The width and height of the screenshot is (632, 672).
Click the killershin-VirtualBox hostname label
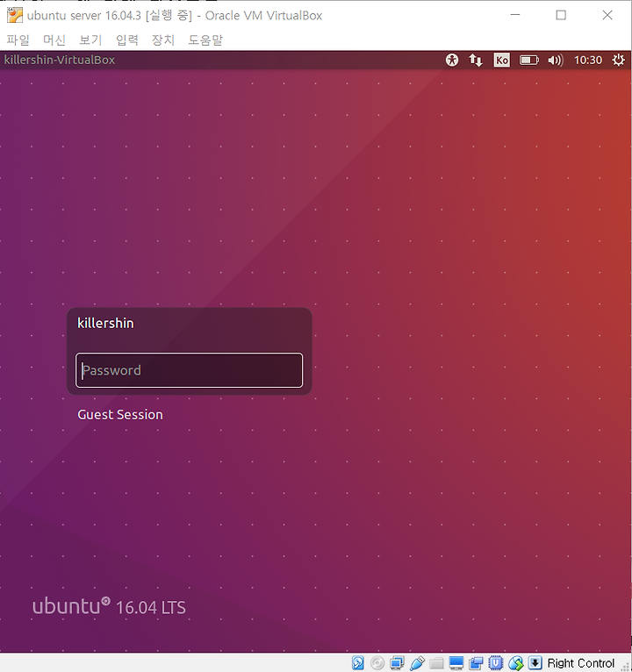[60, 60]
